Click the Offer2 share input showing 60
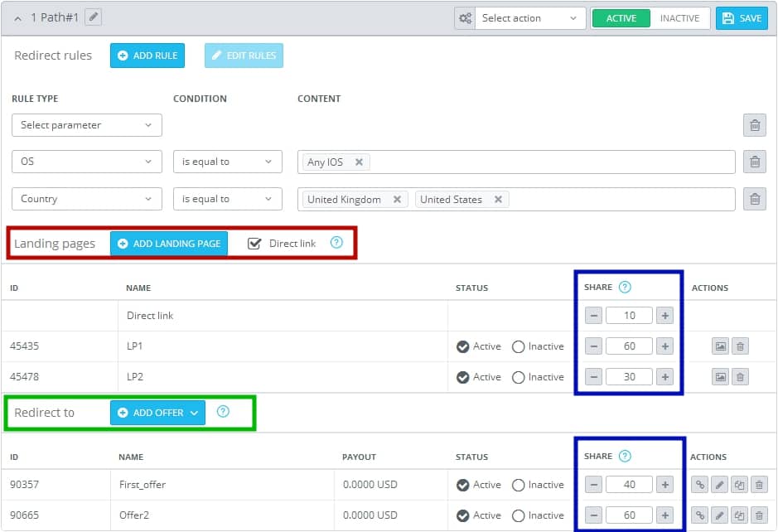Screen dimensions: 778x532 [x=629, y=515]
